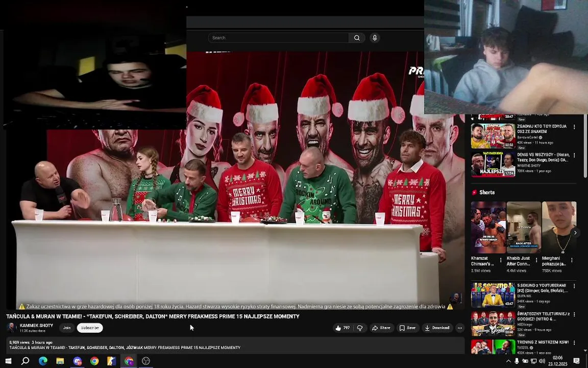Open Windows notification center icon
The height and width of the screenshot is (368, 588).
(x=577, y=361)
